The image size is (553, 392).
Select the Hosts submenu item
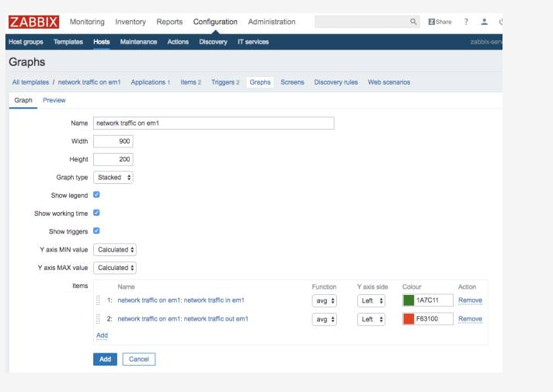(x=102, y=42)
